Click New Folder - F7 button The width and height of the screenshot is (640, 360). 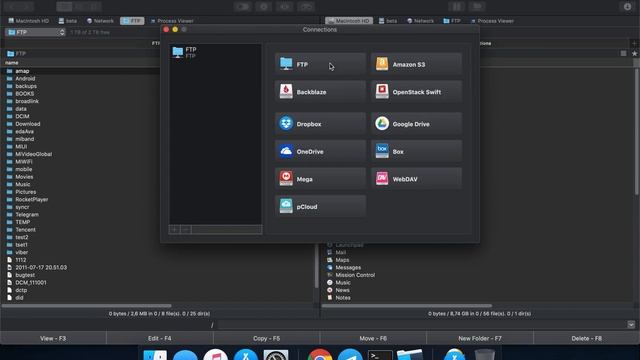[480, 338]
